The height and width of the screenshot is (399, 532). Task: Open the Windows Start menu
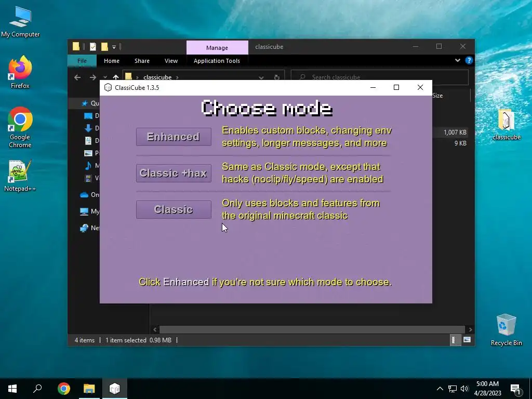coord(12,389)
